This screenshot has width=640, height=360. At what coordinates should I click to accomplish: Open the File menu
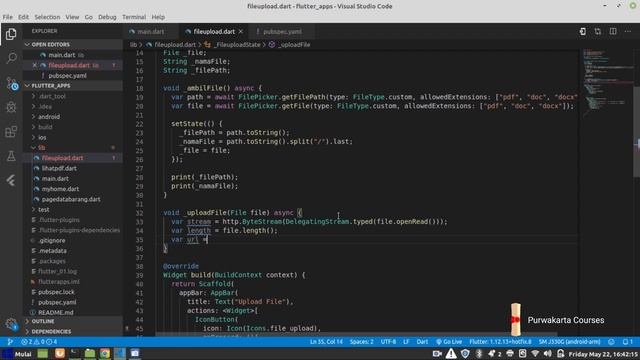pyautogui.click(x=7, y=17)
